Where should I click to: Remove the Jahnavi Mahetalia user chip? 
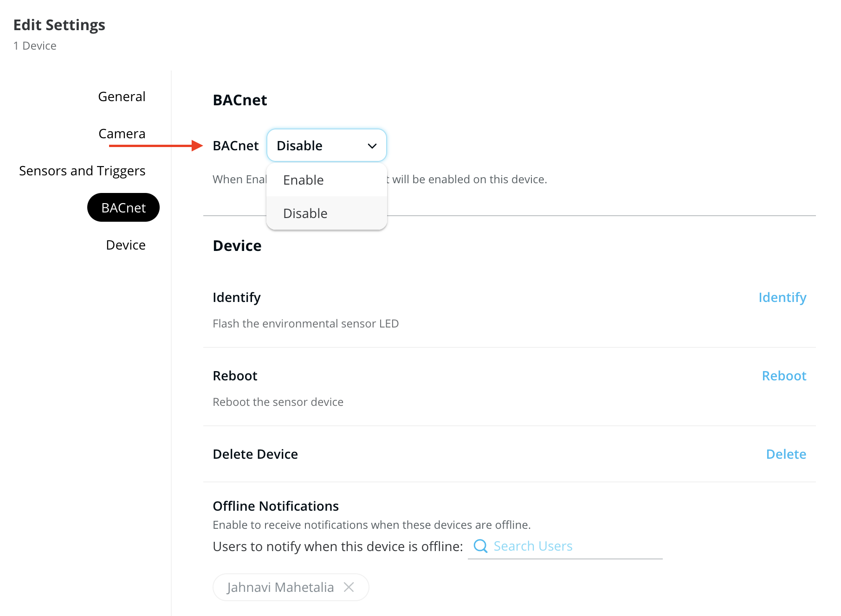coord(349,587)
